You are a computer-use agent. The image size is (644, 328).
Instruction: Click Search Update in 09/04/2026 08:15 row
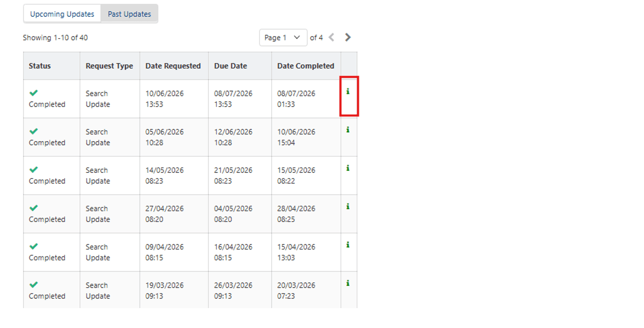98,252
